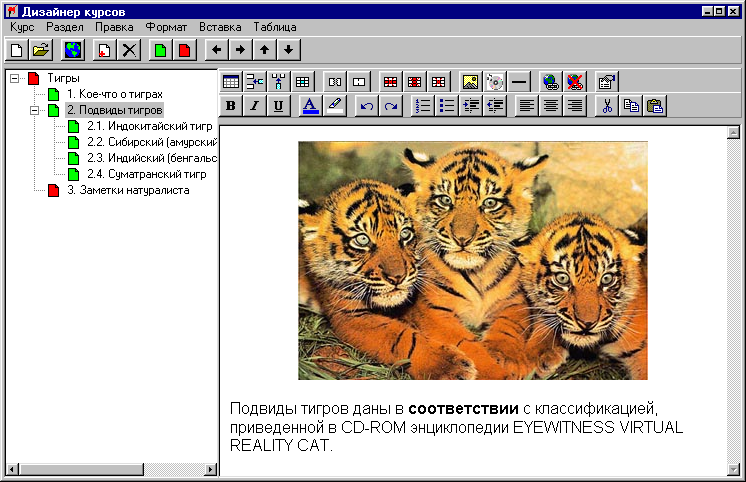
Task: Move section down with down arrow button
Action: pyautogui.click(x=288, y=49)
